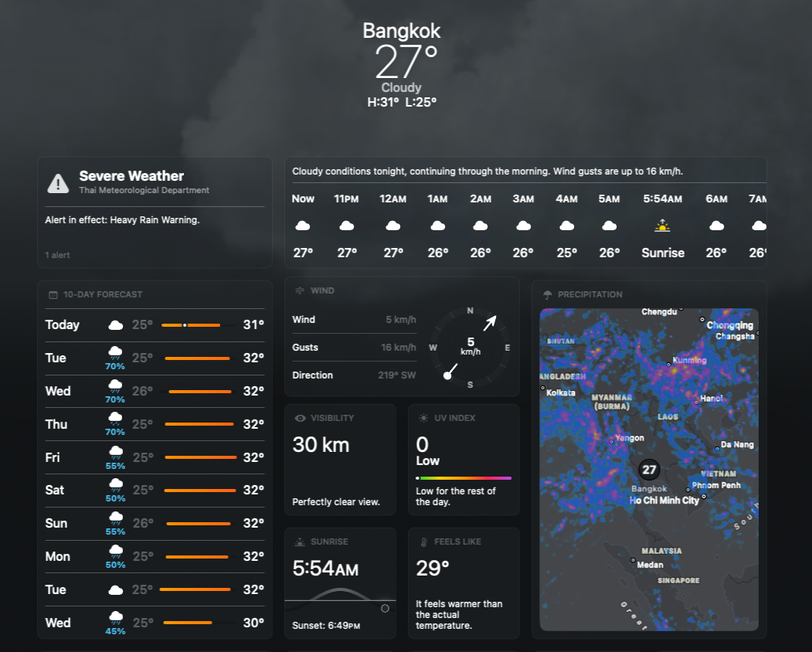Click the cloud icon under Now
Screen dimensions: 812x652
pos(302,226)
